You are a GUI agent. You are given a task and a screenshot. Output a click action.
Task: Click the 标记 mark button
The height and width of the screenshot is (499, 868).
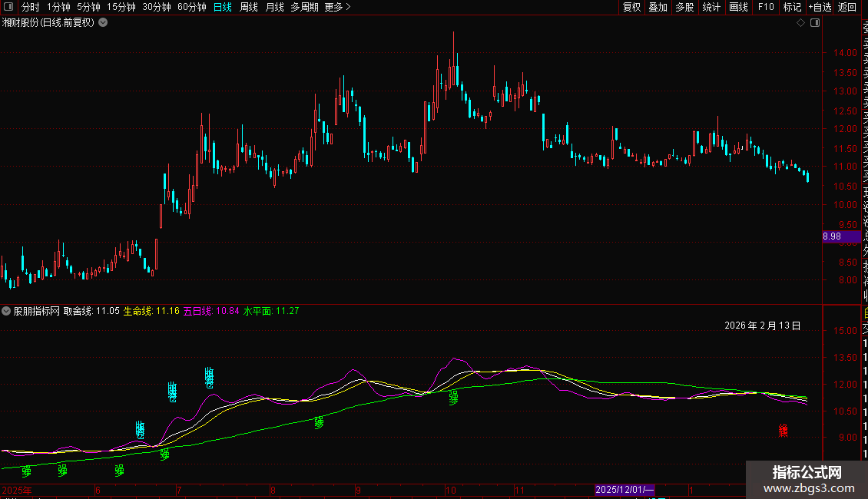click(792, 7)
